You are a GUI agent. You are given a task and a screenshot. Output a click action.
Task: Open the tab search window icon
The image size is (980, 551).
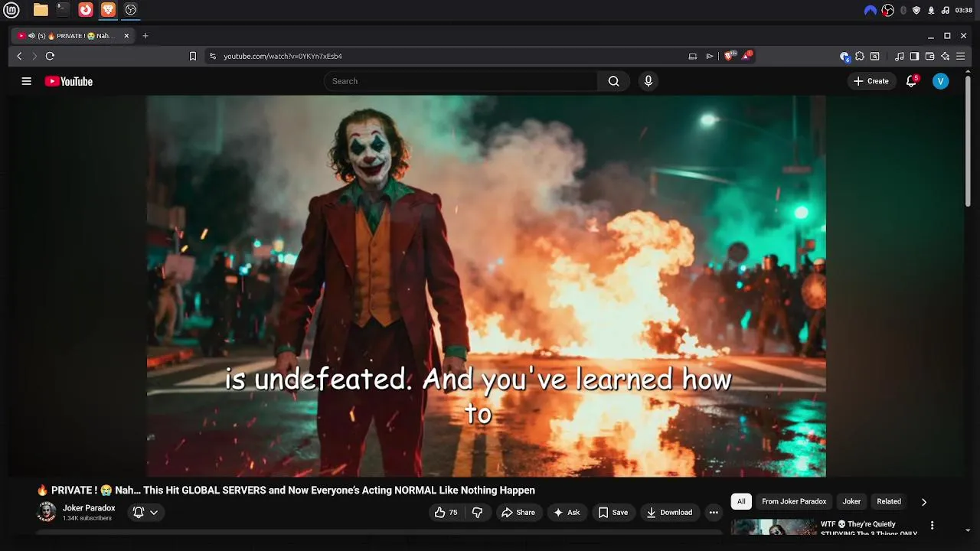click(875, 56)
